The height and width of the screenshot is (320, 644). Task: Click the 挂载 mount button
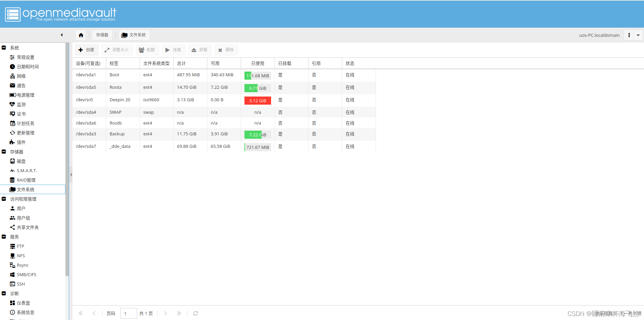[173, 50]
